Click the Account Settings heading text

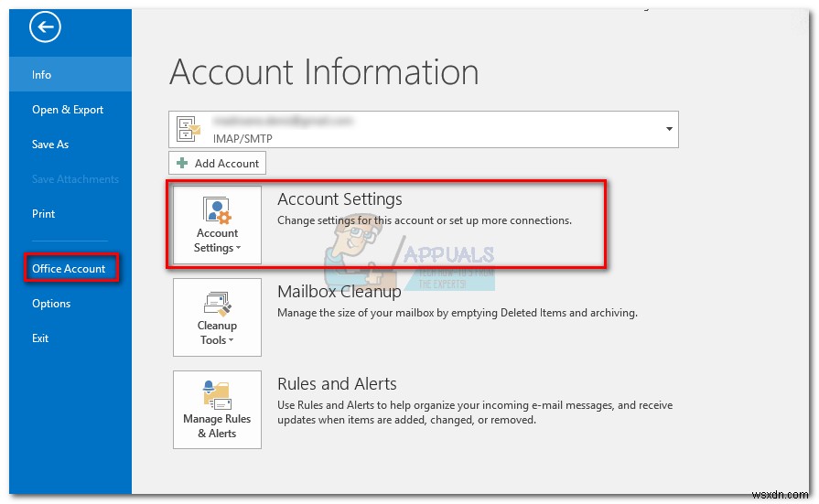339,199
